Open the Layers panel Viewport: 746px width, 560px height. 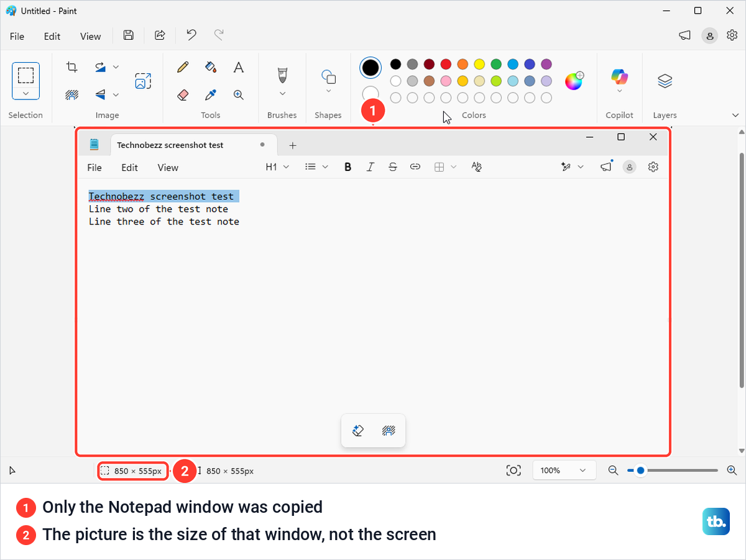665,81
